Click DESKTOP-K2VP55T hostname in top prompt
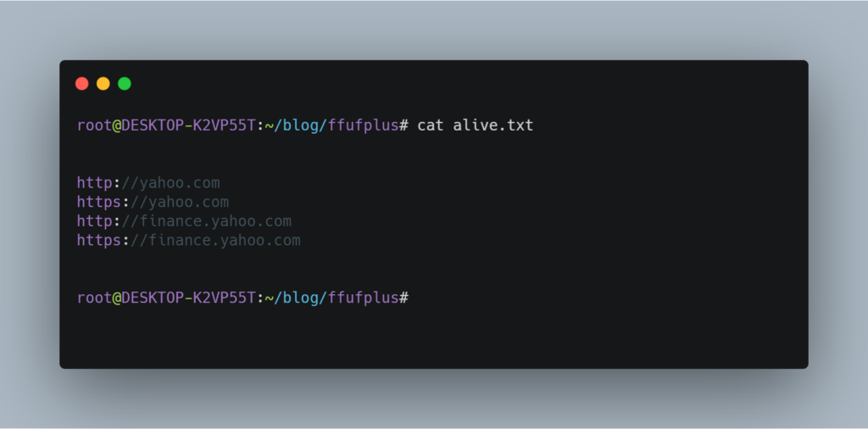The image size is (868, 429). click(189, 125)
